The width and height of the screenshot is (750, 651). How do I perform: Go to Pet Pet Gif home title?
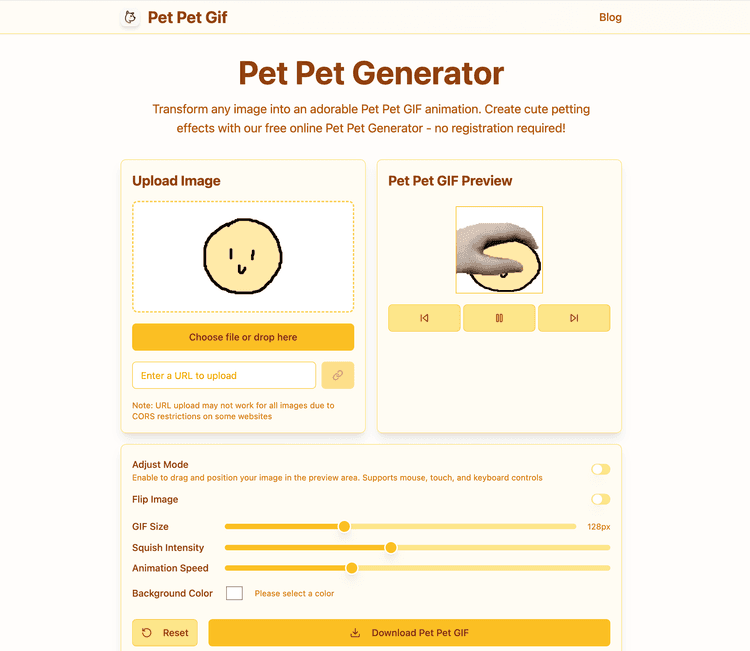[188, 17]
